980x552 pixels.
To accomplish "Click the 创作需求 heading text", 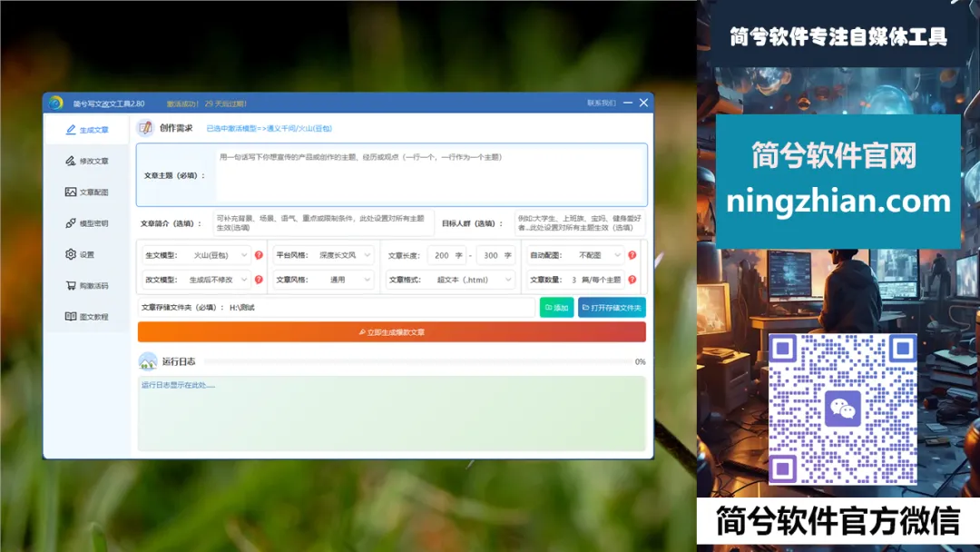I will tap(176, 127).
